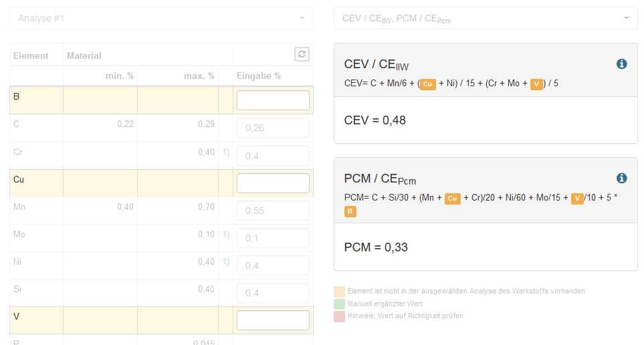Click the Cu element input field

273,183
